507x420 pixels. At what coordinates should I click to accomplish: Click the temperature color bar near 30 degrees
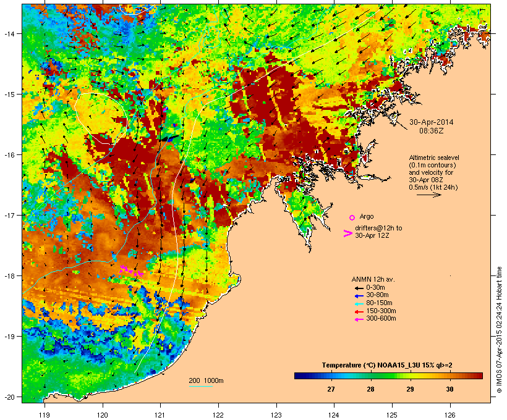(x=449, y=376)
